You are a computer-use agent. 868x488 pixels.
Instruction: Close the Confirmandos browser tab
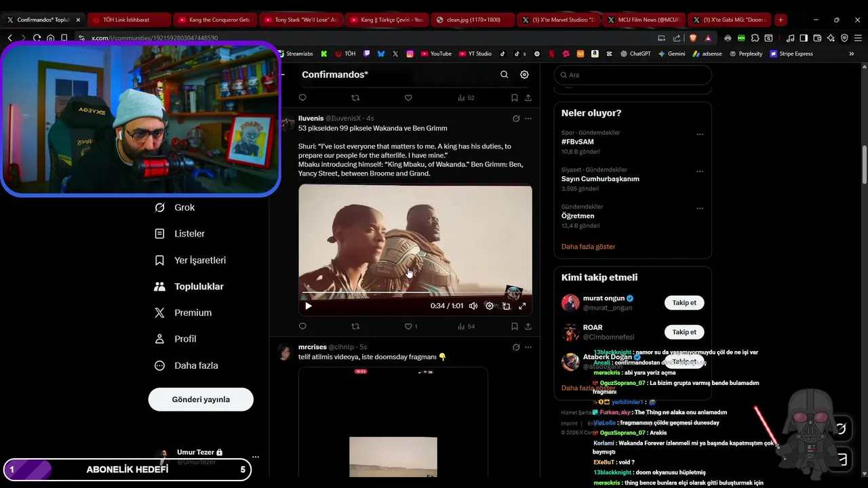pos(78,20)
